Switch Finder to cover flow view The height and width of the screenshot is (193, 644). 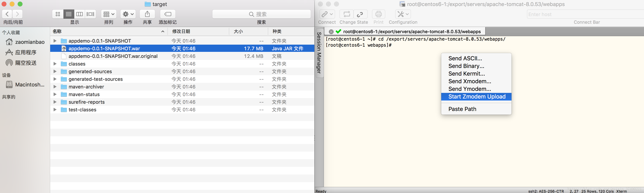tap(90, 14)
